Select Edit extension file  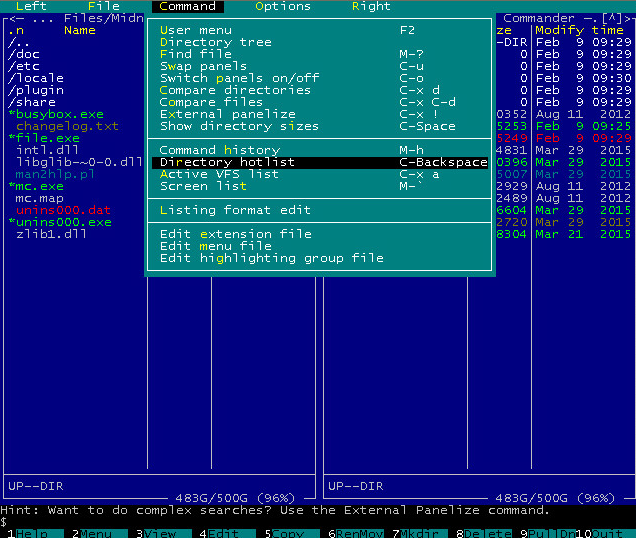click(x=236, y=234)
